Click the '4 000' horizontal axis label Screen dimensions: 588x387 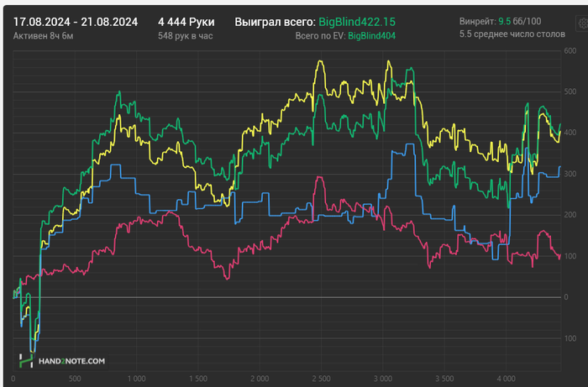506,379
